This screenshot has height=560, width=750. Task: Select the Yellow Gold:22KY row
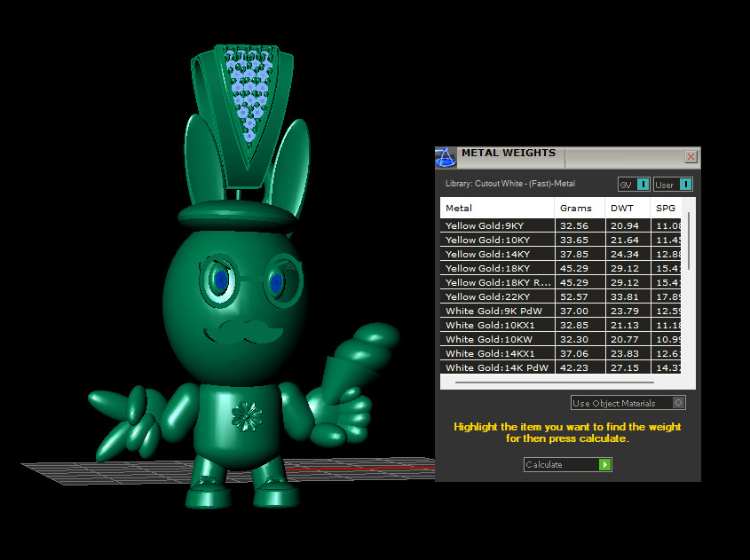point(561,296)
